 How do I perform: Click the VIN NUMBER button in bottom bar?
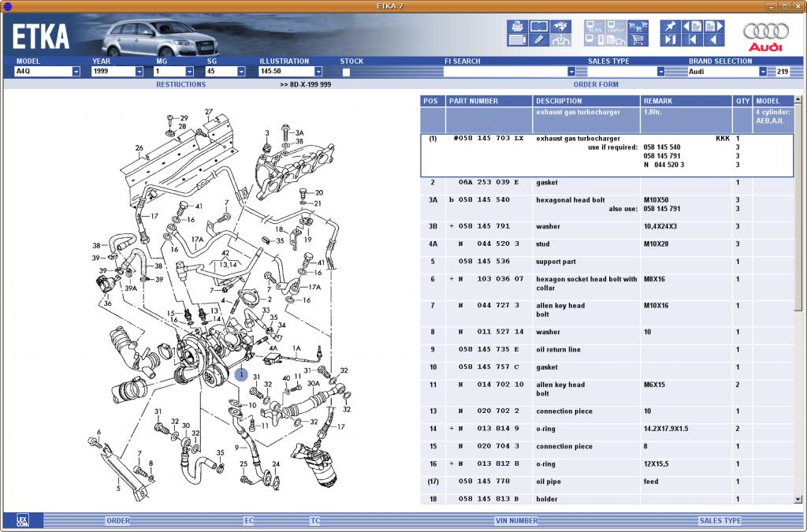point(516,521)
